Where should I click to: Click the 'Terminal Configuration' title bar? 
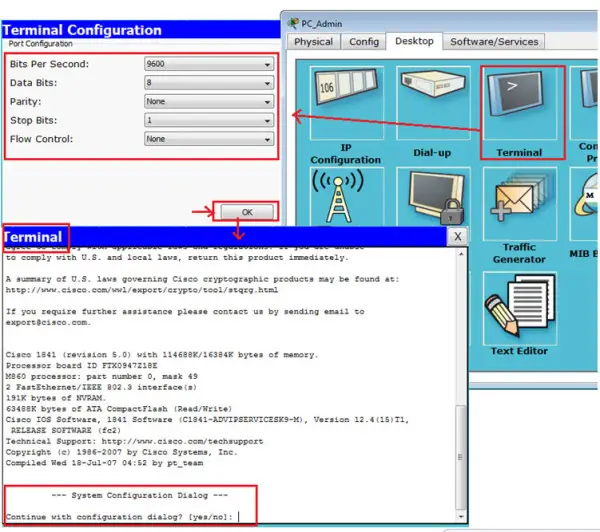click(141, 29)
